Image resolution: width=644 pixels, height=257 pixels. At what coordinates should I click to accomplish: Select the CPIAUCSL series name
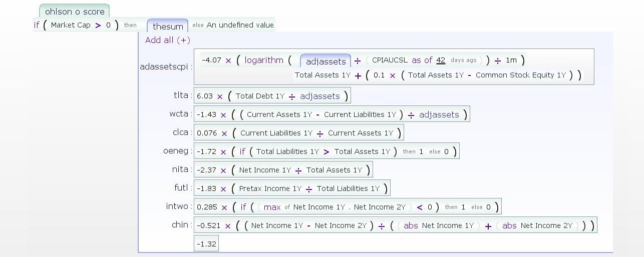[x=391, y=60]
